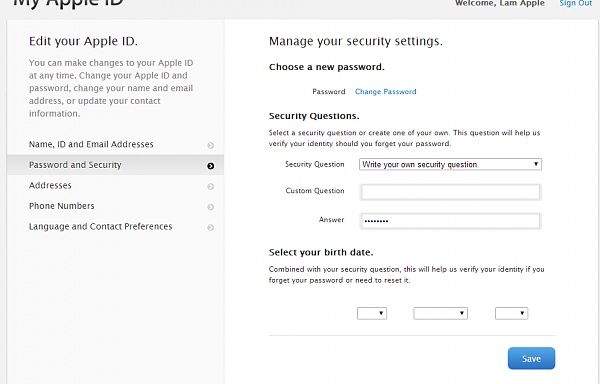Open the Security Question dropdown
This screenshot has height=384, width=600.
(450, 164)
